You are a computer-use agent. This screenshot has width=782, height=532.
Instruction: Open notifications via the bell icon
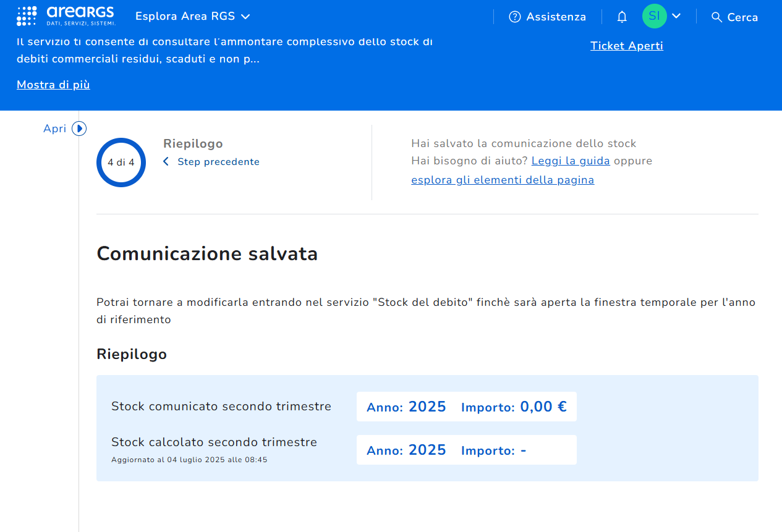tap(622, 17)
